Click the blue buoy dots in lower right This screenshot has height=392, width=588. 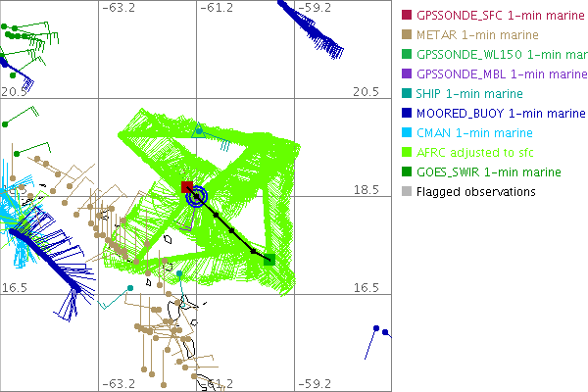click(381, 330)
